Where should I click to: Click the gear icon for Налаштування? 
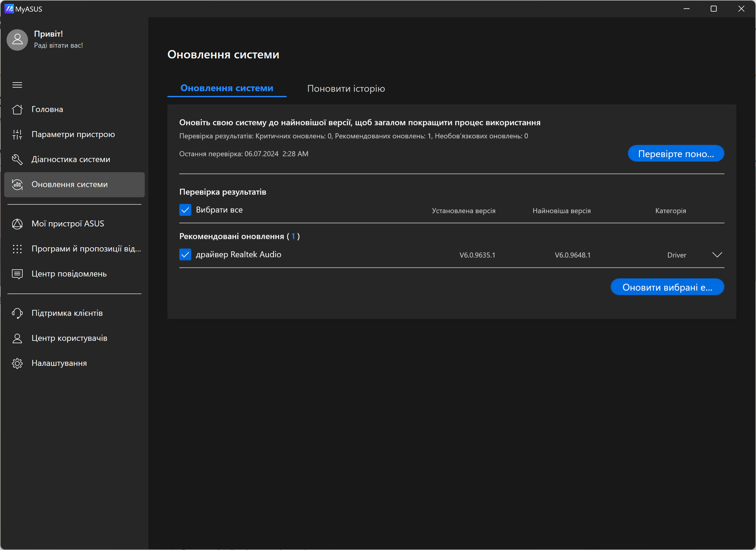17,363
